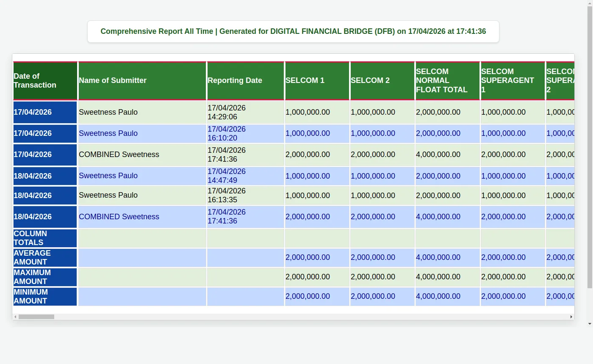Click COMBINED Sweetness in the 18/04/2026 row
The image size is (593, 364).
click(119, 216)
